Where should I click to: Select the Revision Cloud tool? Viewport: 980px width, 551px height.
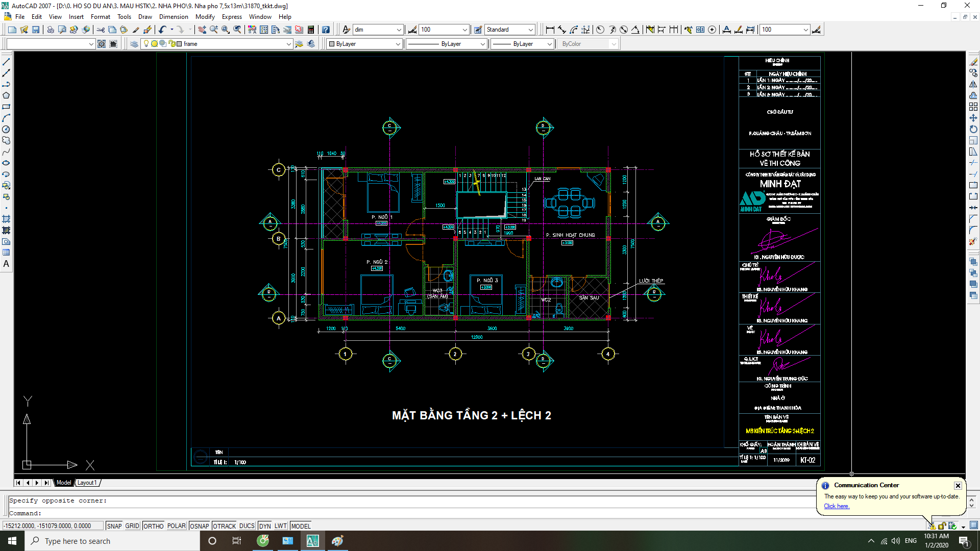tap(6, 140)
